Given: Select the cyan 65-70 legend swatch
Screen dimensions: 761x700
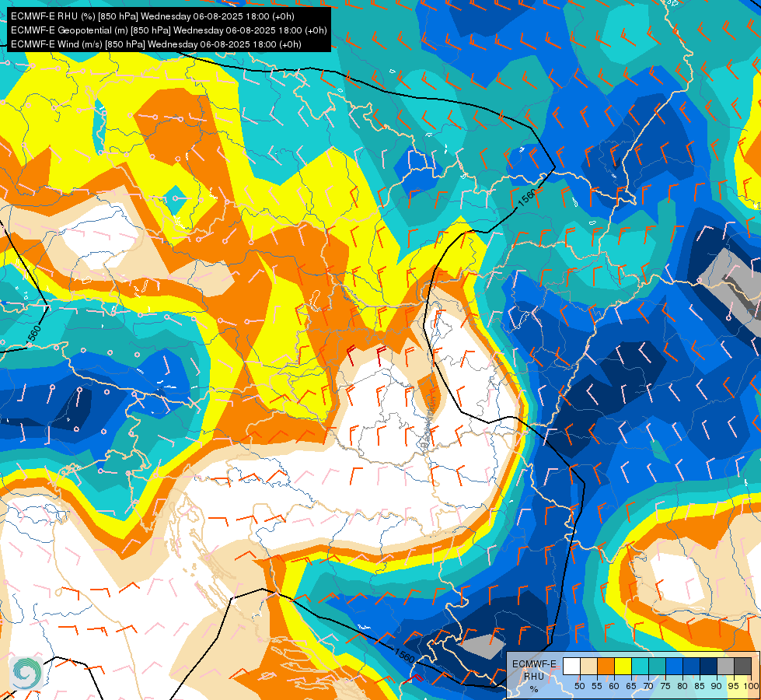Looking at the screenshot, I should point(640,666).
